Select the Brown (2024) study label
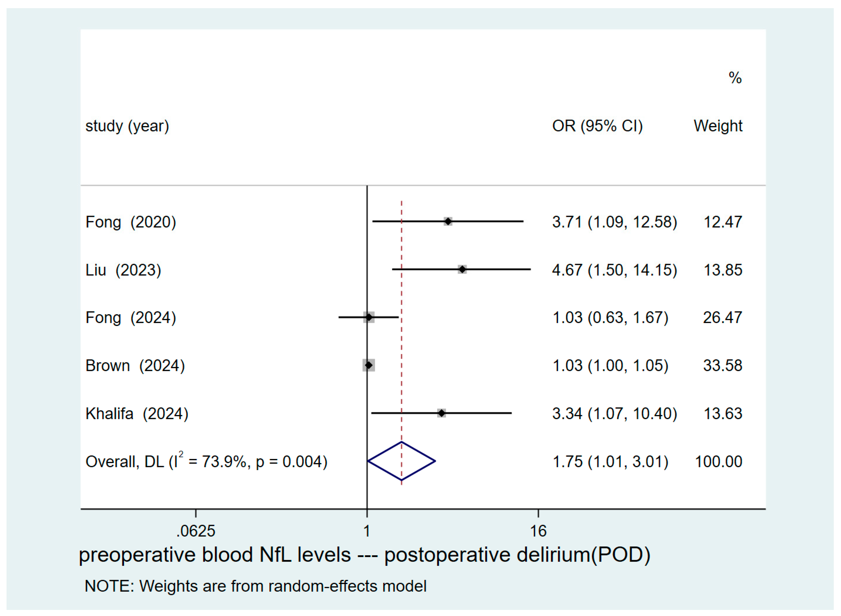 coord(135,366)
